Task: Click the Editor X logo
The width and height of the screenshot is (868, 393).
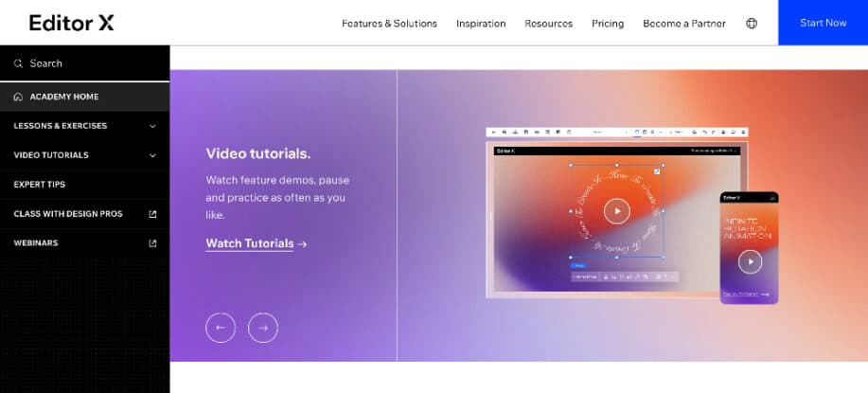Action: (x=71, y=23)
